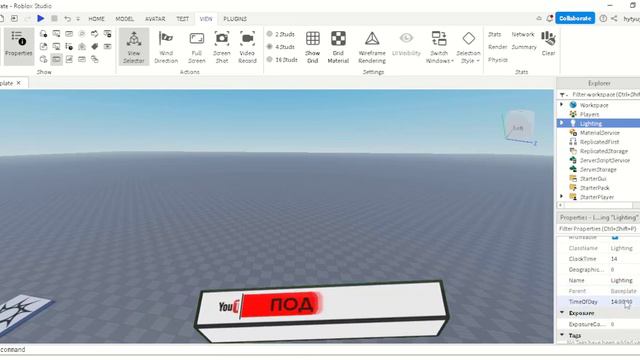Screen dimensions: 640x360
Task: Toggle the Summary stats display
Action: coord(524,47)
